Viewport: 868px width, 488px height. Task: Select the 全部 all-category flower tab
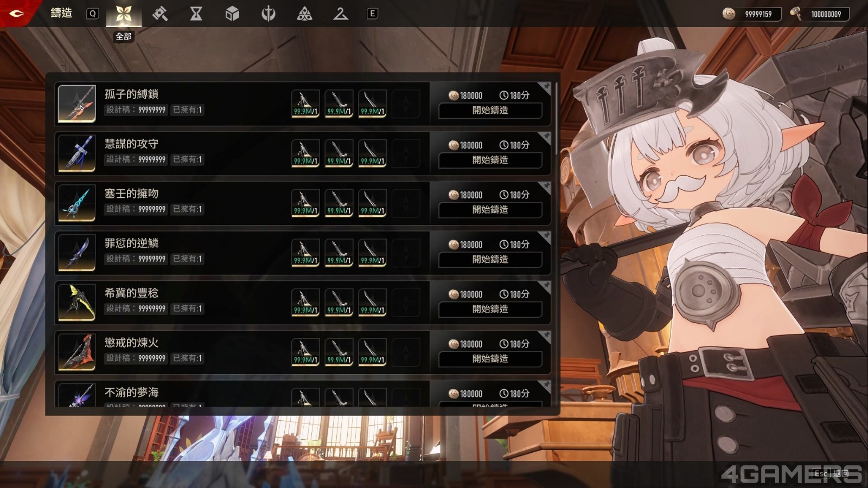[x=124, y=14]
